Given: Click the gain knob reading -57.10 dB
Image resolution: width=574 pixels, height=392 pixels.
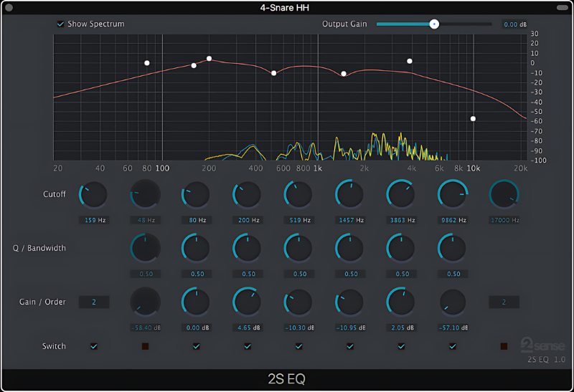Looking at the screenshot, I should click(x=453, y=302).
